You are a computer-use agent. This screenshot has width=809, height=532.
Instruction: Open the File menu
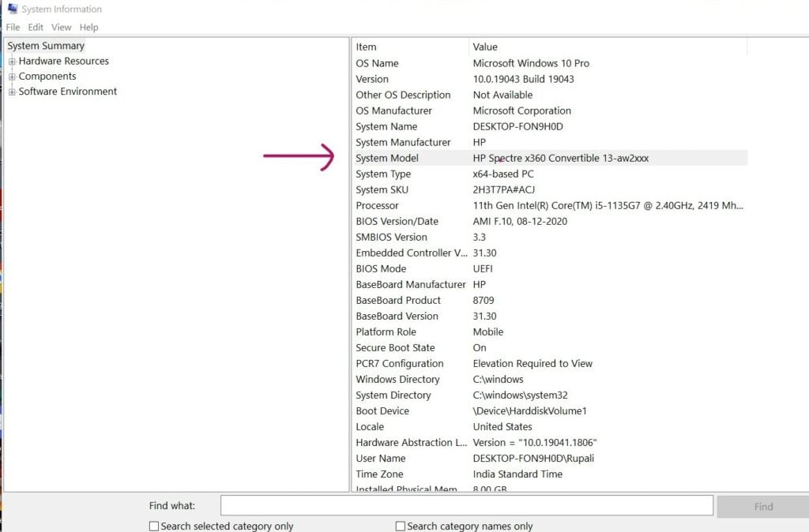(x=13, y=27)
